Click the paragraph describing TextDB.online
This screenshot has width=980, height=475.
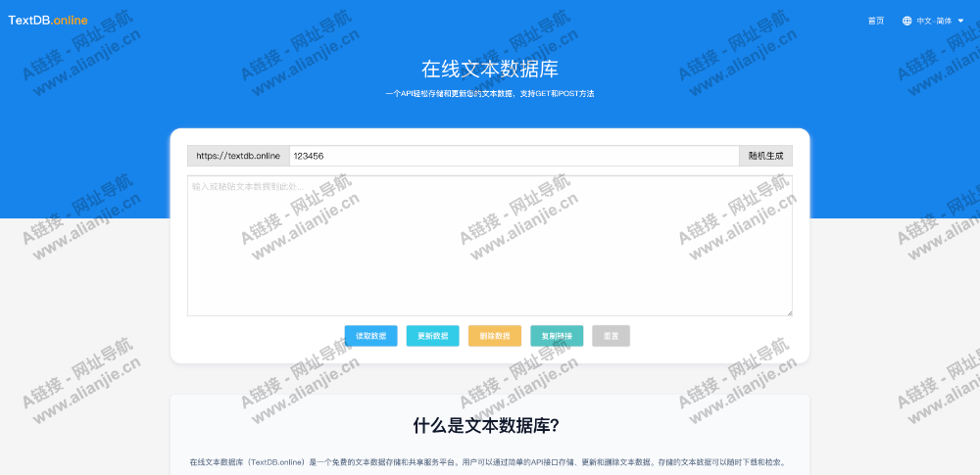[x=487, y=462]
